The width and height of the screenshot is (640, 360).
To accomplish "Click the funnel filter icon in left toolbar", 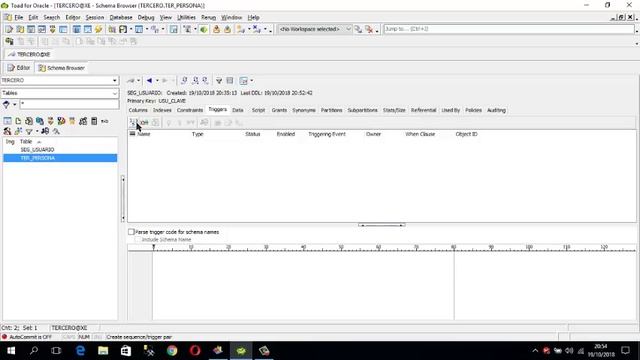I will click(x=29, y=131).
